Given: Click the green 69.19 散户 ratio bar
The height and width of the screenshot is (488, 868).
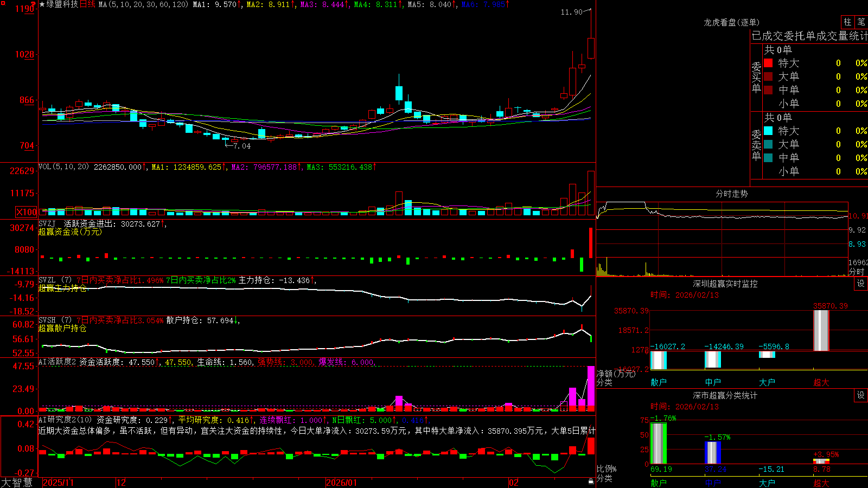Looking at the screenshot, I should tap(659, 444).
